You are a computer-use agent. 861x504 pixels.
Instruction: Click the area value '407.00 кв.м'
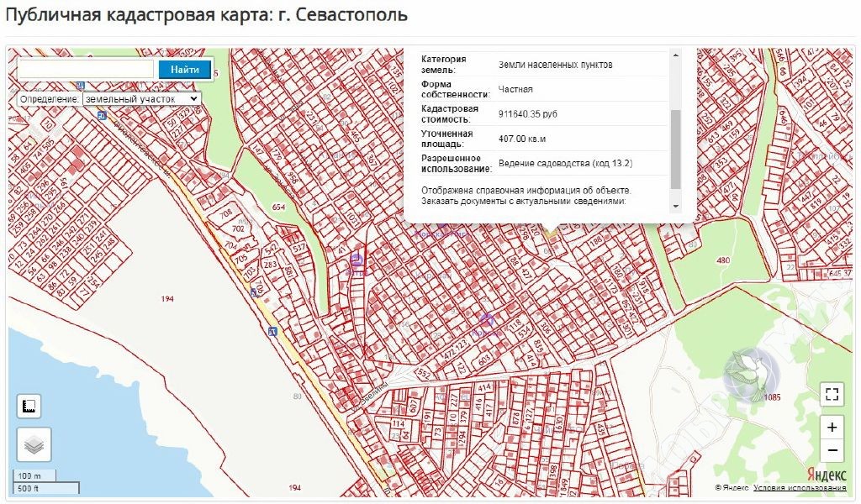pyautogui.click(x=522, y=139)
